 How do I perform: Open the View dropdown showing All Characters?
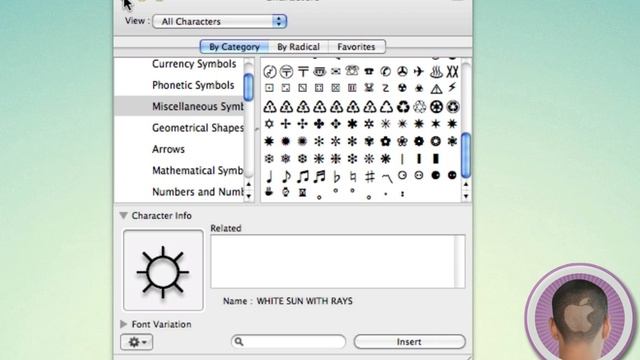click(x=220, y=21)
